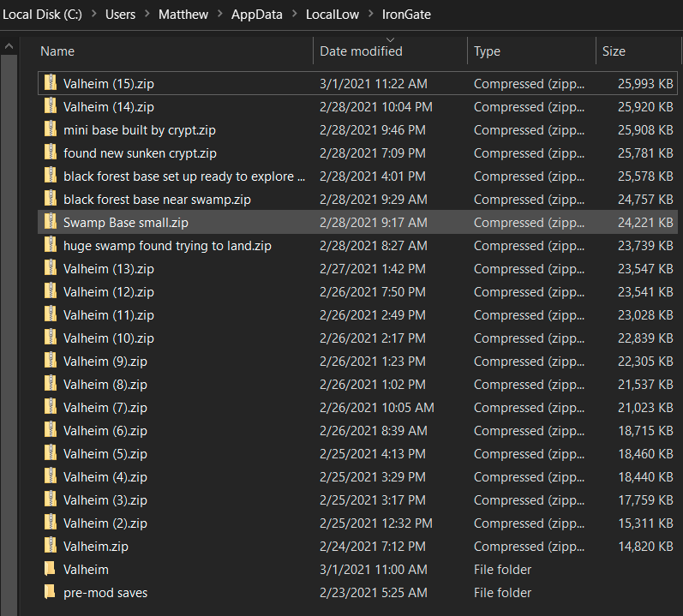The width and height of the screenshot is (683, 616).
Task: Select file name huge swamp found trying to land.zip
Action: [x=167, y=246]
